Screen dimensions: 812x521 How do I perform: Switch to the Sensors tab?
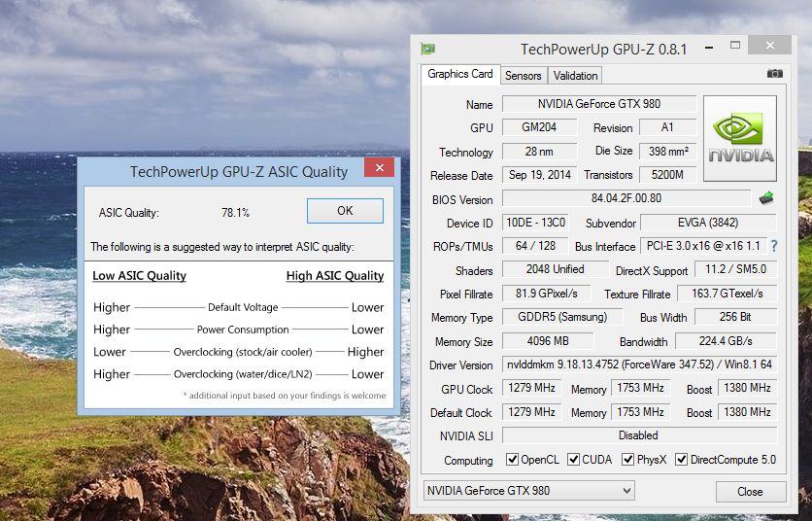pyautogui.click(x=523, y=76)
